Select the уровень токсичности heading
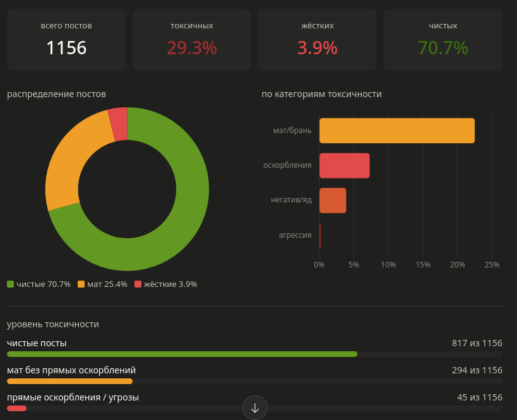The height and width of the screenshot is (420, 517). tap(53, 325)
